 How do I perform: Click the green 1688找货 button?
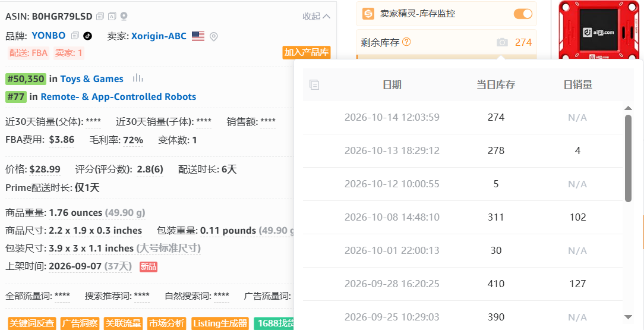coord(274,323)
